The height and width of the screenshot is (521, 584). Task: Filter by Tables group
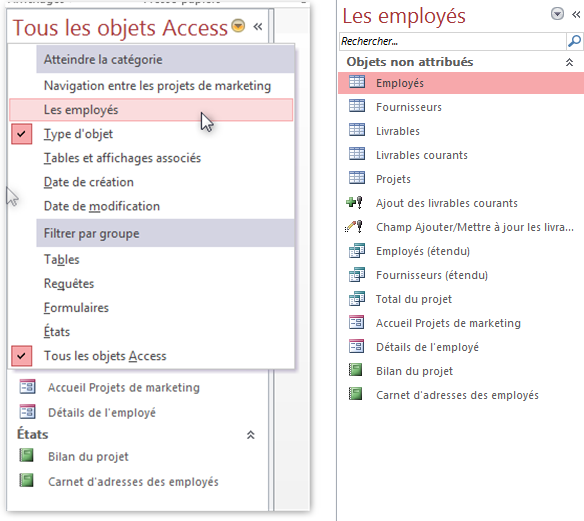(62, 259)
